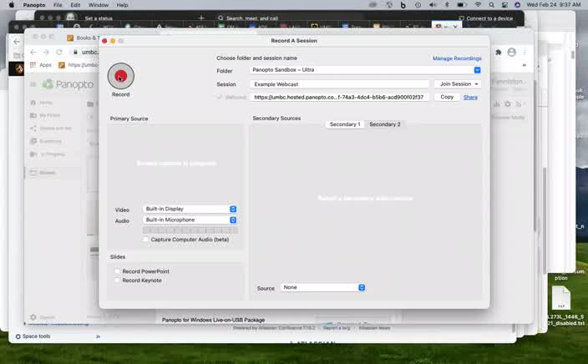The width and height of the screenshot is (588, 364).
Task: Open Spotlight search in menu bar
Action: [x=491, y=5]
